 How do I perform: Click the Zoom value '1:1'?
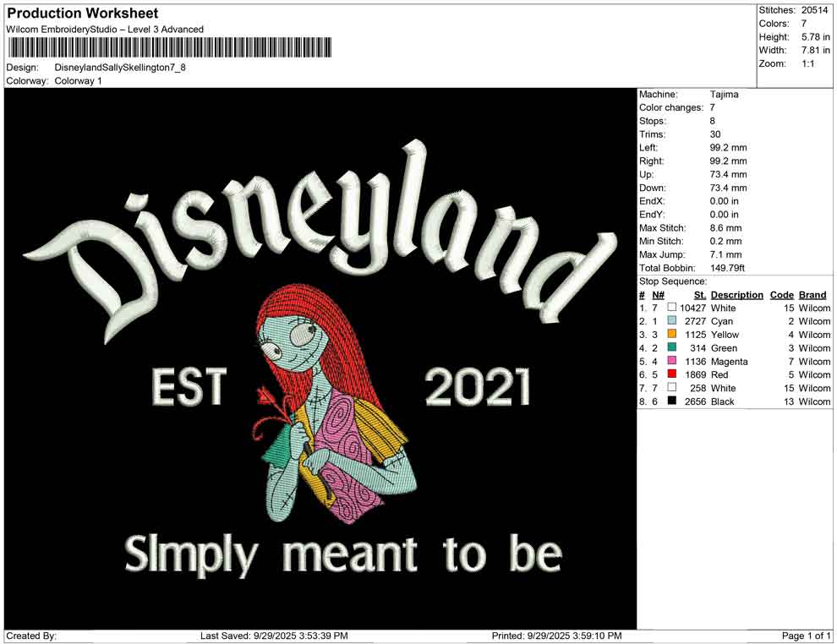807,63
